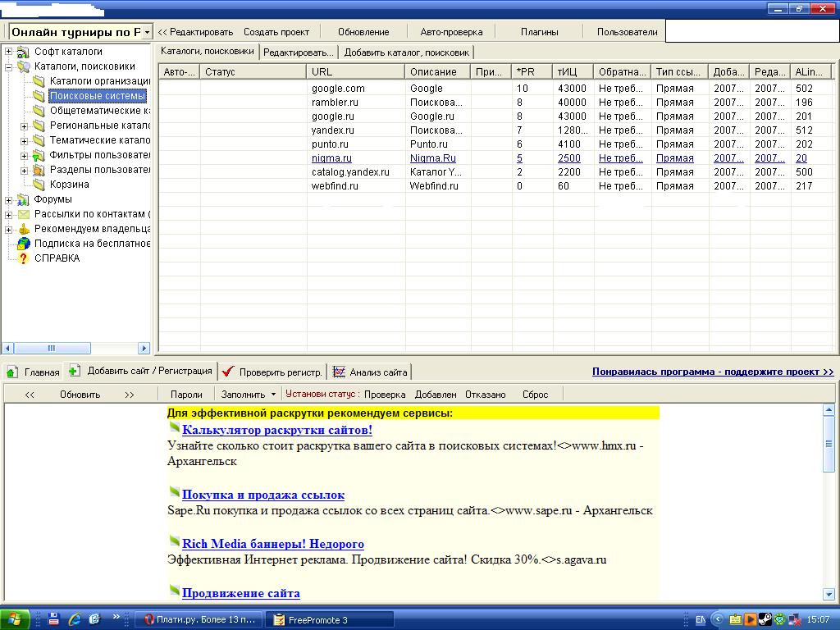The width and height of the screenshot is (840, 630).
Task: Switch to FreePromote 3 taskbar button
Action: [330, 620]
